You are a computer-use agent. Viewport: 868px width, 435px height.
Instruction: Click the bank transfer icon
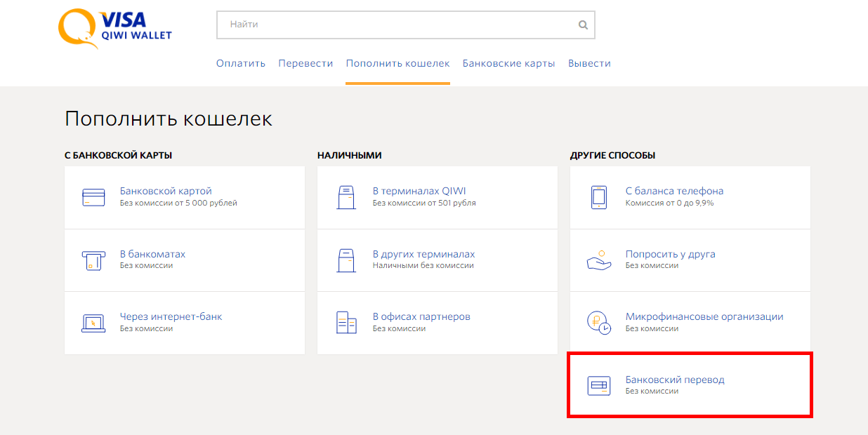[598, 385]
